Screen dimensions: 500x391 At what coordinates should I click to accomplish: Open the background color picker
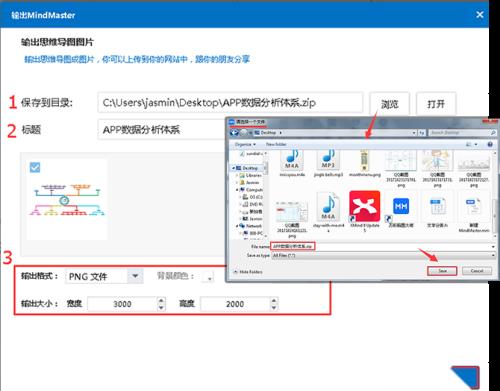208,276
